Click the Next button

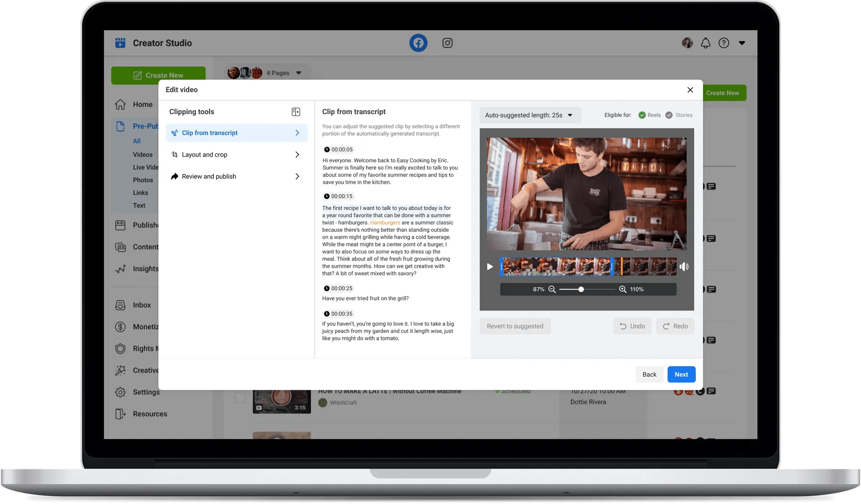pyautogui.click(x=681, y=375)
